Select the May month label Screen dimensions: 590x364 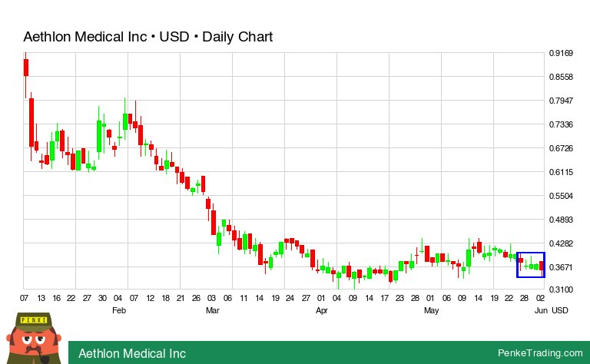(x=431, y=310)
